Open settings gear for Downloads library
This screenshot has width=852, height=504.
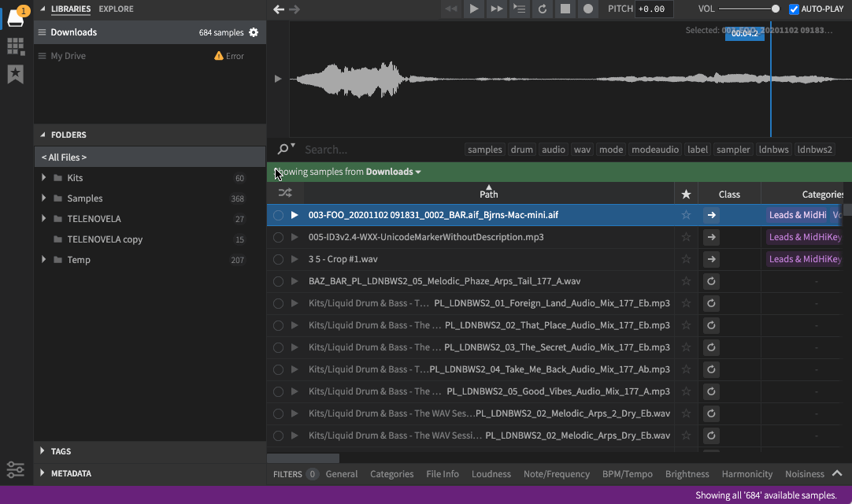[x=254, y=32]
